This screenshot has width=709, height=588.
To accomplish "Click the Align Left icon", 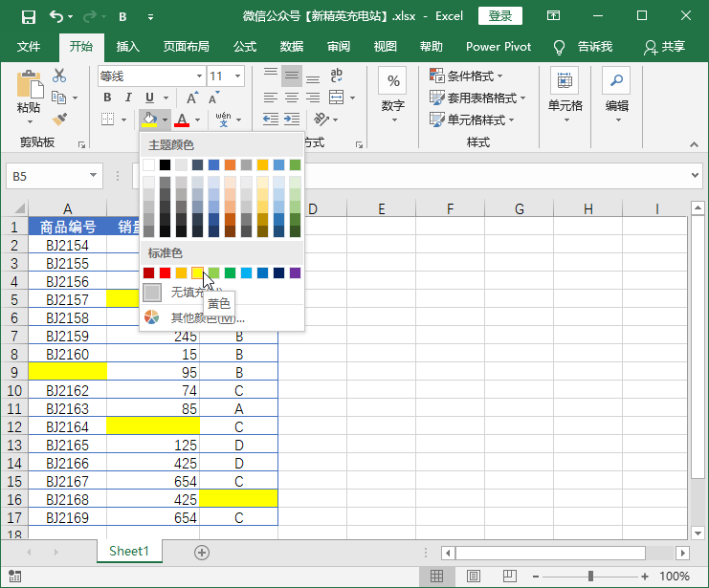I will click(271, 98).
